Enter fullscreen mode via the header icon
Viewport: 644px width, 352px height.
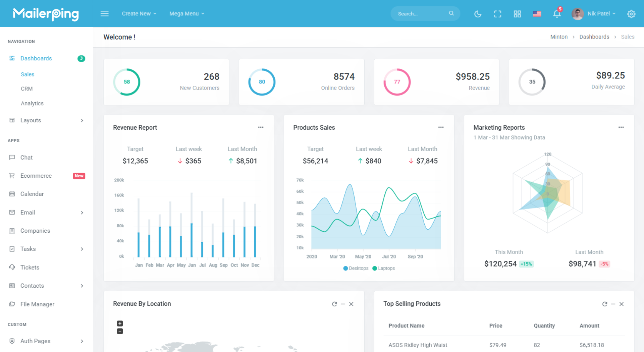tap(497, 14)
